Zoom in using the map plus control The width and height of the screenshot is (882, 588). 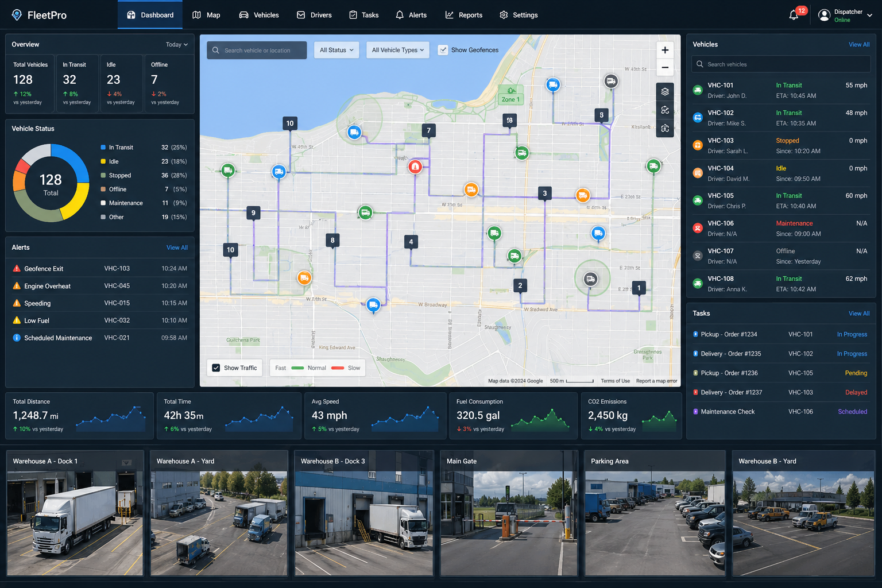click(664, 50)
